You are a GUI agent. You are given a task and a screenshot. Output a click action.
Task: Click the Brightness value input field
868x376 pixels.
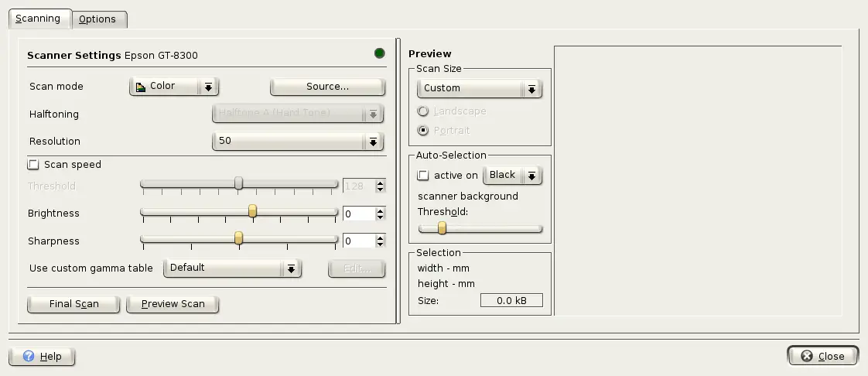pos(358,214)
